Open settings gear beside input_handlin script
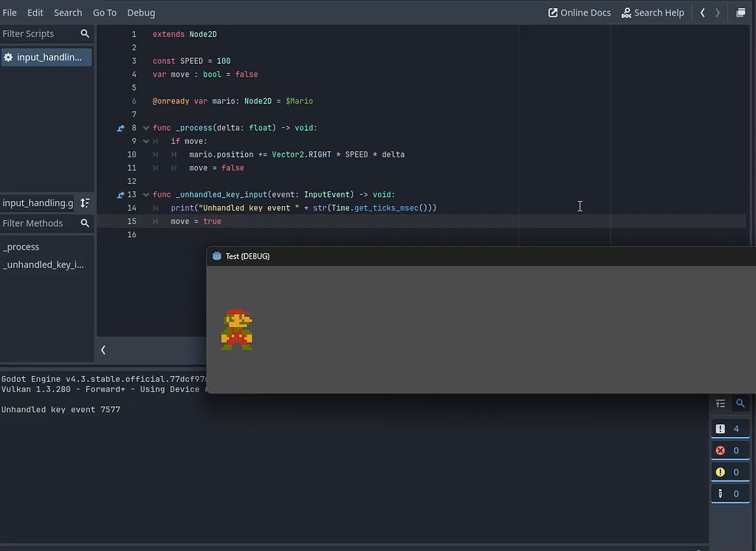Image resolution: width=756 pixels, height=551 pixels. [x=7, y=57]
